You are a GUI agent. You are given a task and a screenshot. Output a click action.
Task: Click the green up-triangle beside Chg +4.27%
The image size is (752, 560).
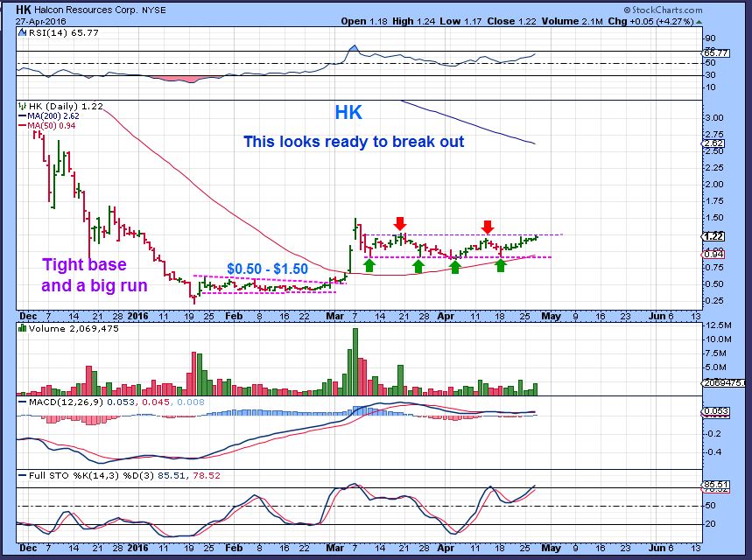tap(699, 22)
